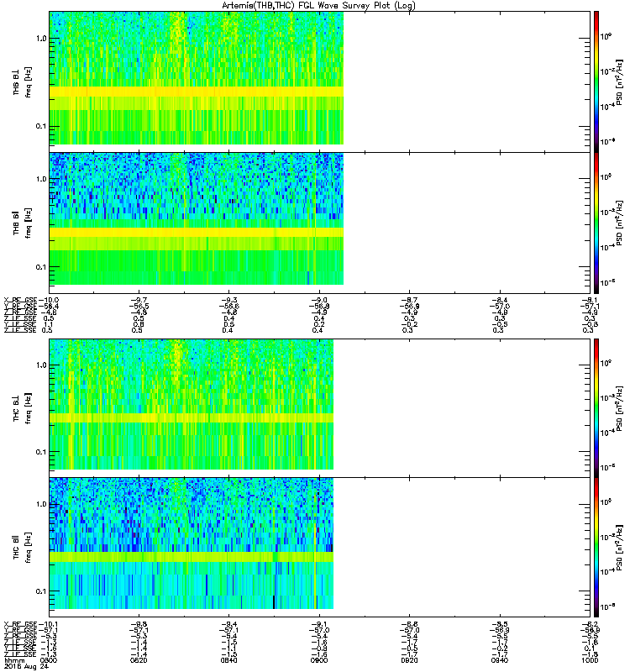630x672 pixels.
Task: Click the plot title 'Artemis(THB,THC) FGL Wave Survey Plot'
Action: 318,6
